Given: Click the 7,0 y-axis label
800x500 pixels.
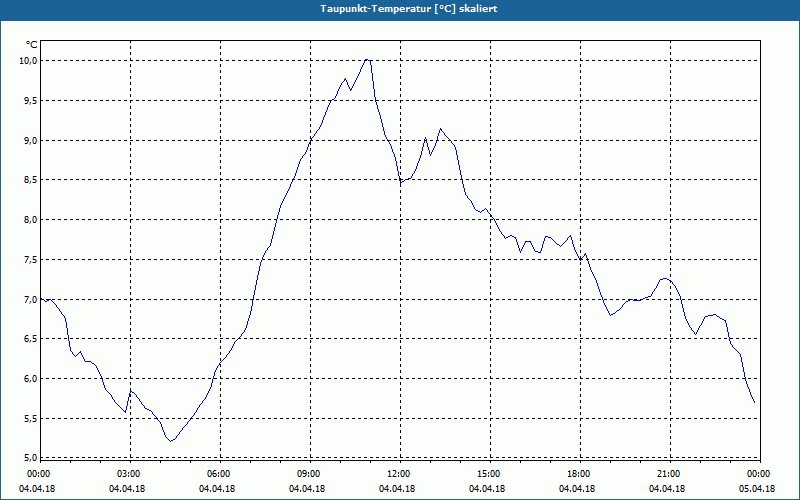Looking at the screenshot, I should point(30,299).
